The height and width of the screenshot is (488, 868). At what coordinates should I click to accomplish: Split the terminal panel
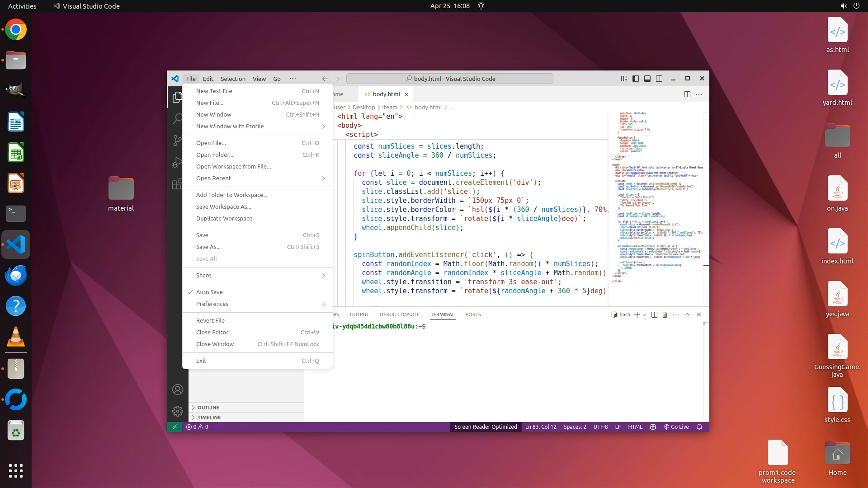(x=654, y=314)
